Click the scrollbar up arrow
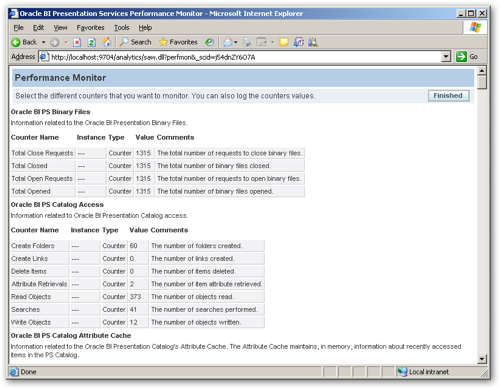The height and width of the screenshot is (389, 500). pyautogui.click(x=482, y=71)
